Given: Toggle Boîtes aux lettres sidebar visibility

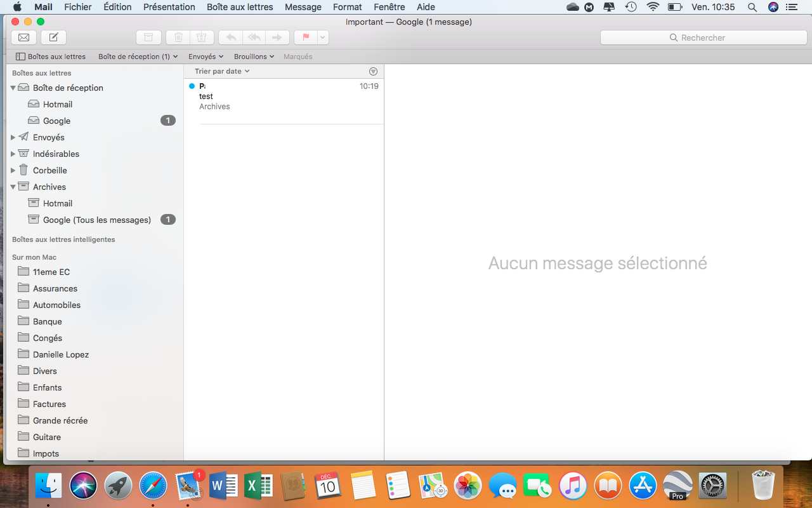Looking at the screenshot, I should coord(51,57).
